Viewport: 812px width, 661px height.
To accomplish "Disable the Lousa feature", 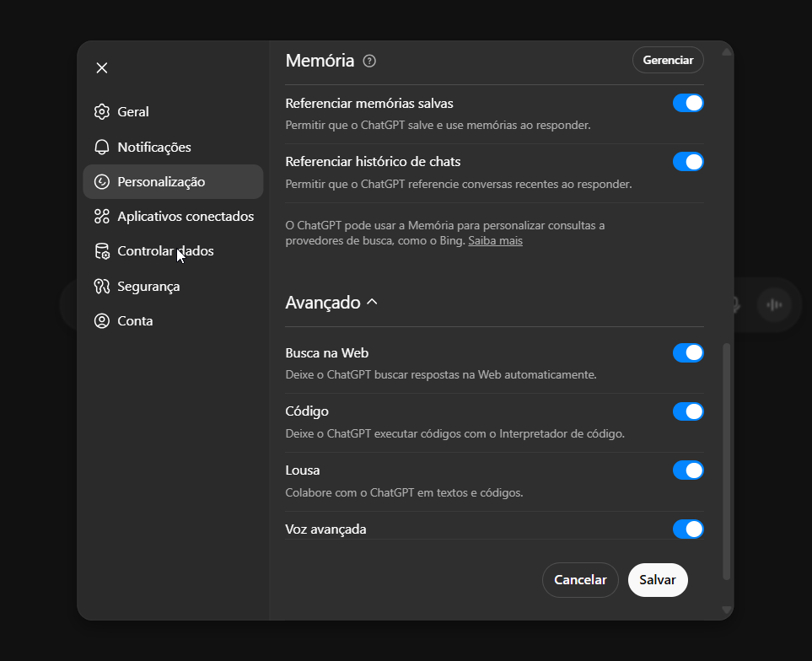I will tap(688, 470).
